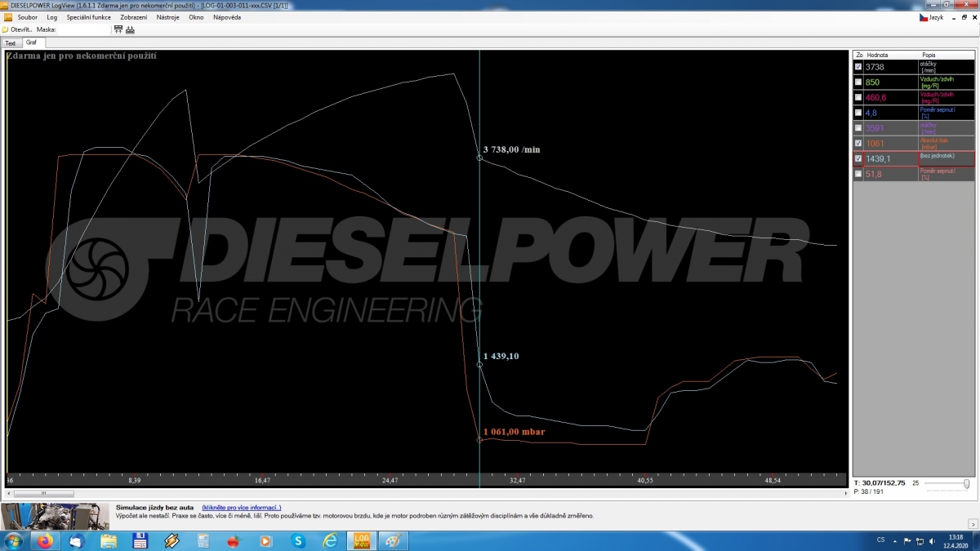Open the orange media player taskbar icon
Viewport: 980px width, 551px height.
[x=266, y=540]
